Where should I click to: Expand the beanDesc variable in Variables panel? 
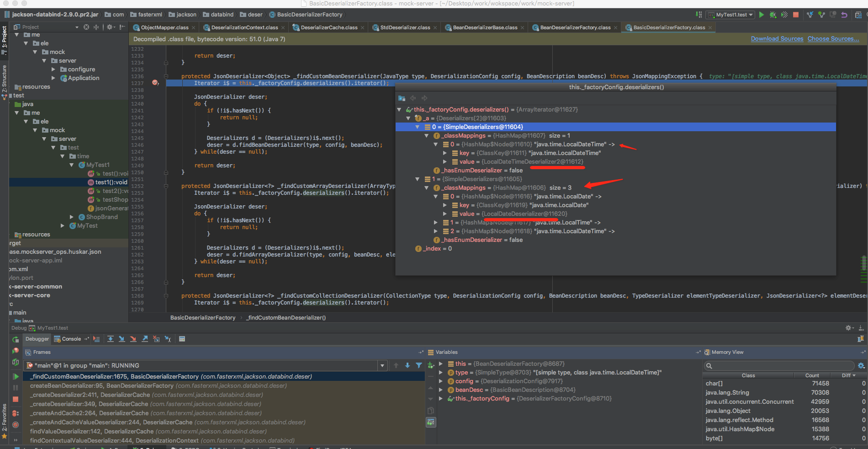(x=440, y=390)
